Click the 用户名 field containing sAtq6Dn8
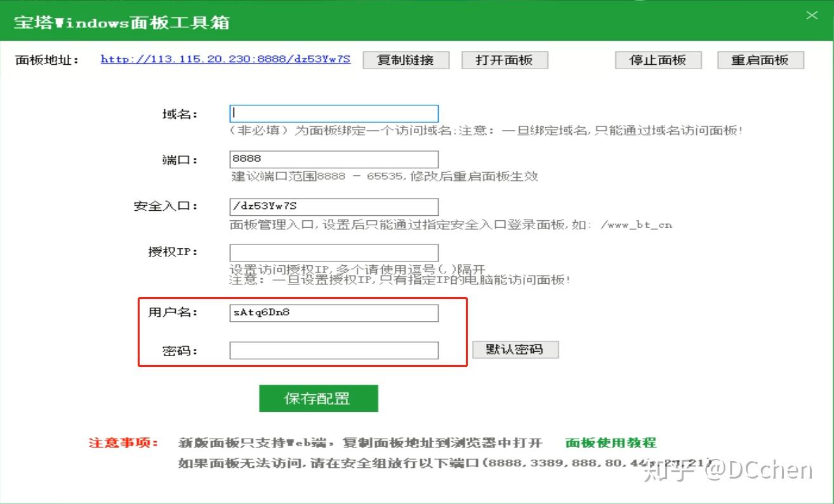This screenshot has width=834, height=504. point(334,313)
